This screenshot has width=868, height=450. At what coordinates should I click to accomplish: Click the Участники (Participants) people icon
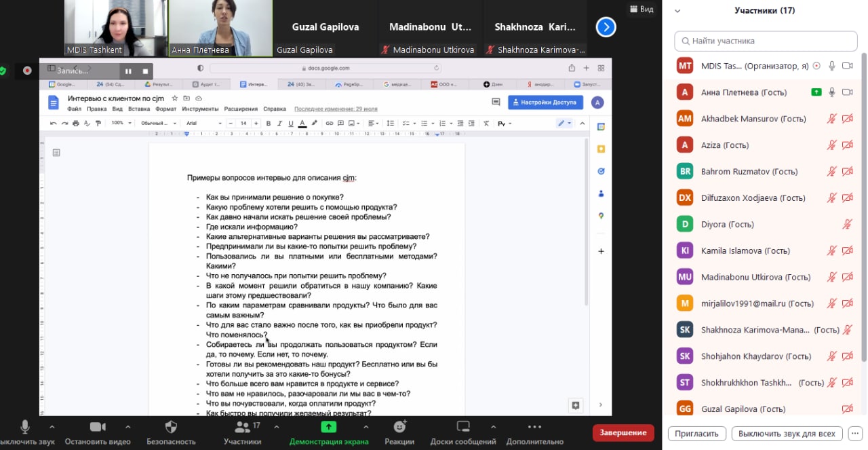click(x=241, y=427)
